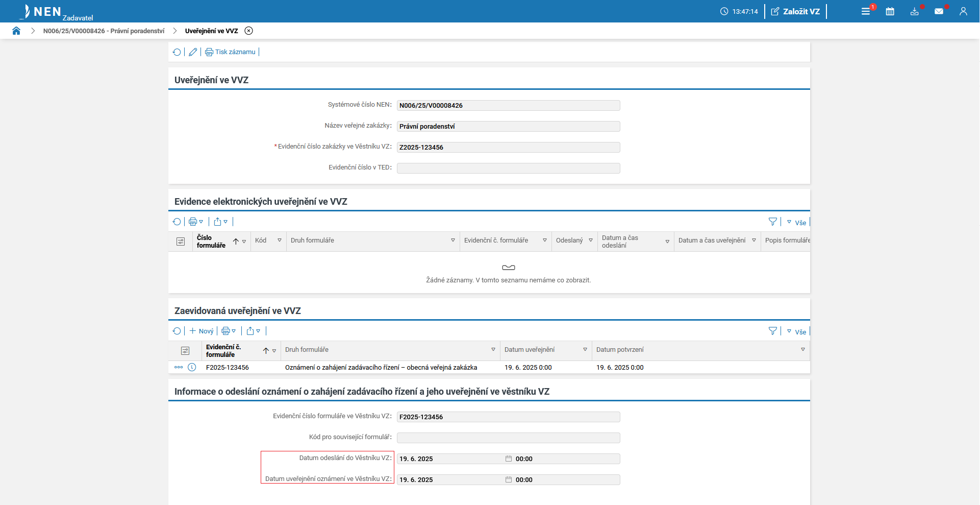Expand the Druh formuláře column filter in Evidence table

tap(453, 241)
